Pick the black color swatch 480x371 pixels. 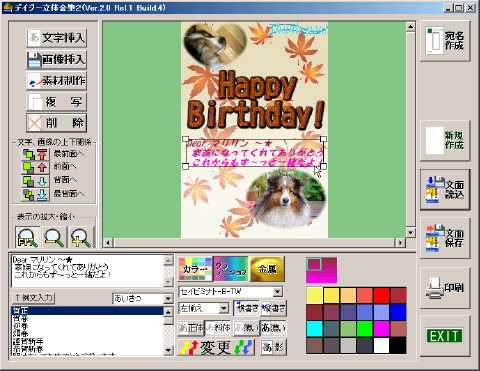point(398,345)
